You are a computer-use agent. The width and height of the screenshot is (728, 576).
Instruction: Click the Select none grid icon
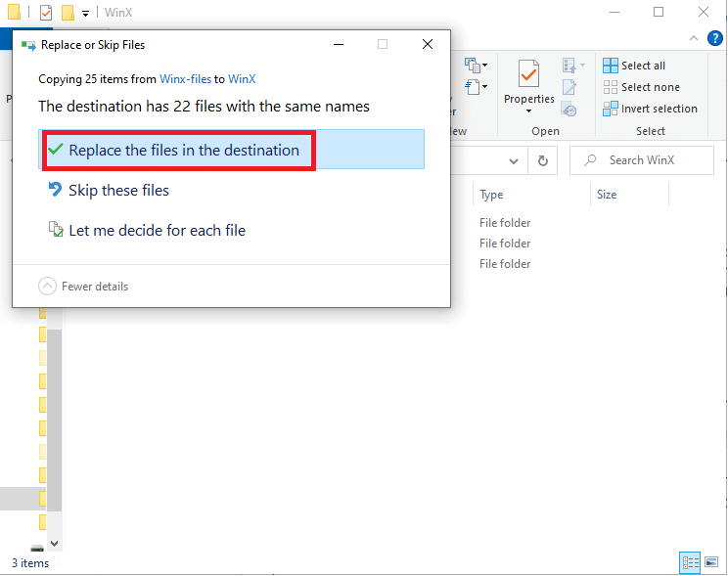coord(610,87)
